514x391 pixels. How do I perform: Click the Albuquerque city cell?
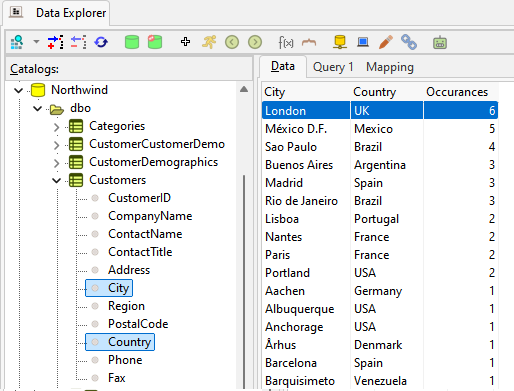point(306,309)
